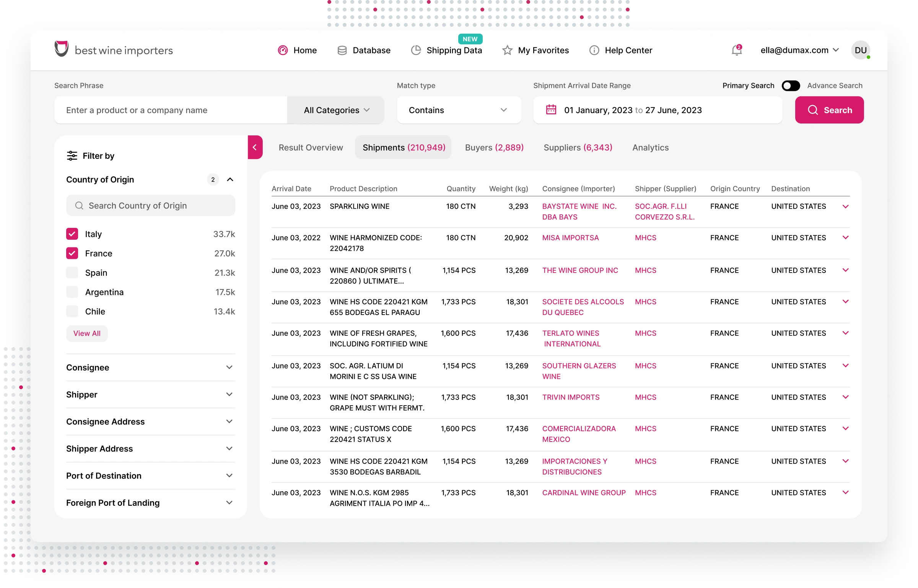Check the Spain country filter
Viewport: 918px width, 588px height.
[x=72, y=273]
